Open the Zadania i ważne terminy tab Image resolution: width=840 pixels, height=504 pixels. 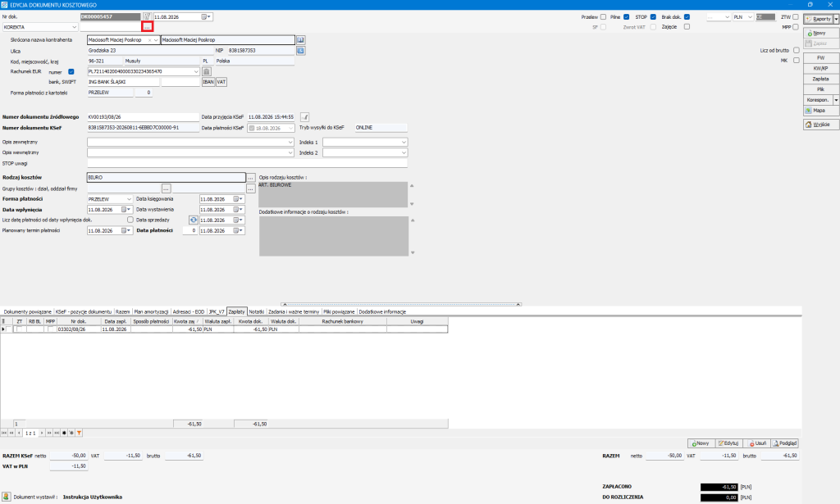click(294, 312)
